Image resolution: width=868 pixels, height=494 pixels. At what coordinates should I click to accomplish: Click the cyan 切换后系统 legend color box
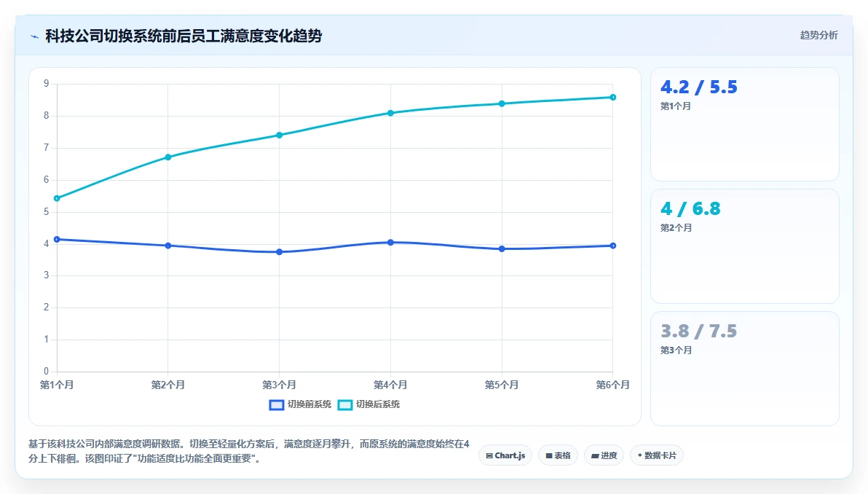(x=345, y=405)
